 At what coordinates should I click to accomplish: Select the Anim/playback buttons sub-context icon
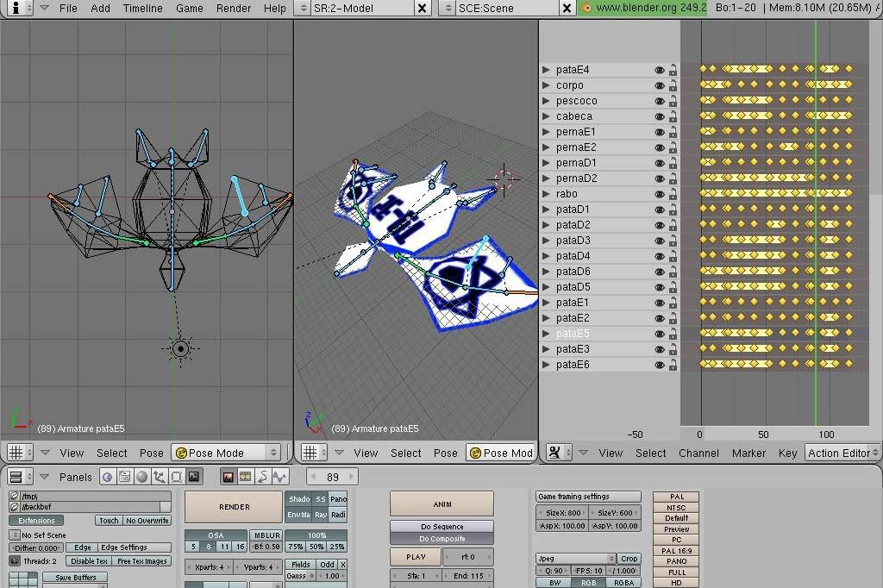[263, 477]
